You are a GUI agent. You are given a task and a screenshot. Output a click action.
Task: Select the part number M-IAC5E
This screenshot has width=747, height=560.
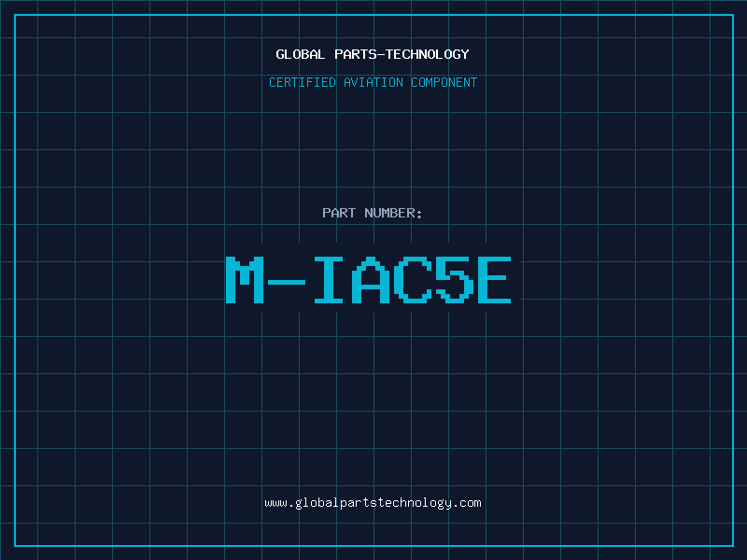pos(368,280)
